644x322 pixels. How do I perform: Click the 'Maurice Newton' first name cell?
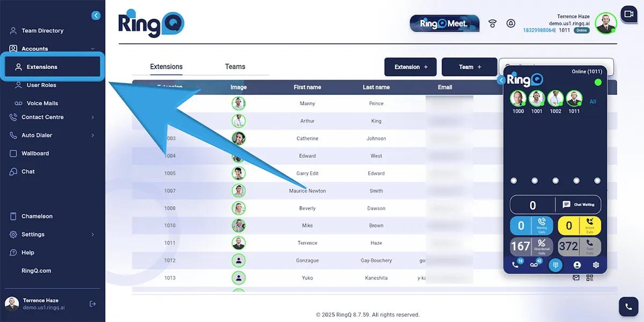[308, 191]
